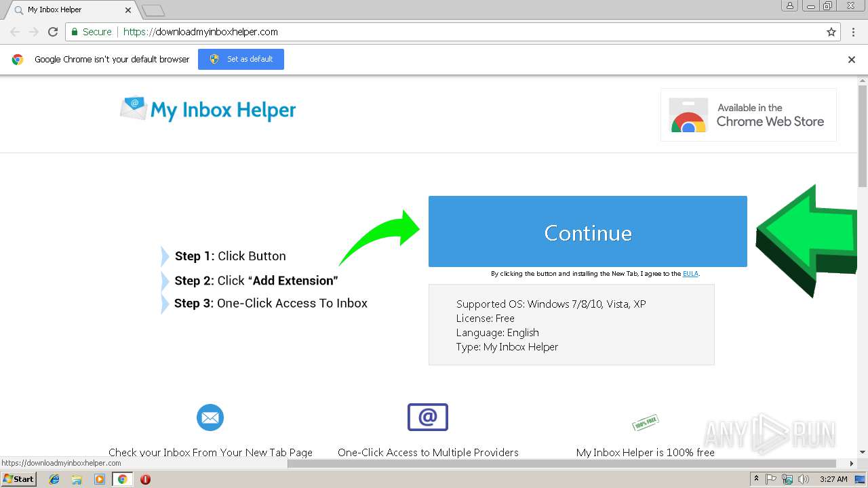Click the Step 1: Click Button text
Screen dimensions: 868x488
click(x=231, y=256)
